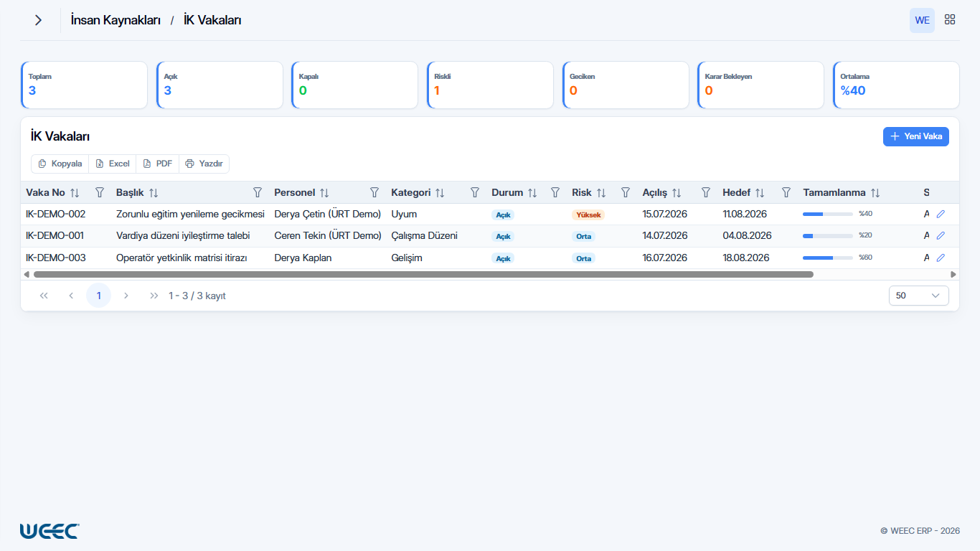Click the table's scroll right arrow

tap(953, 274)
